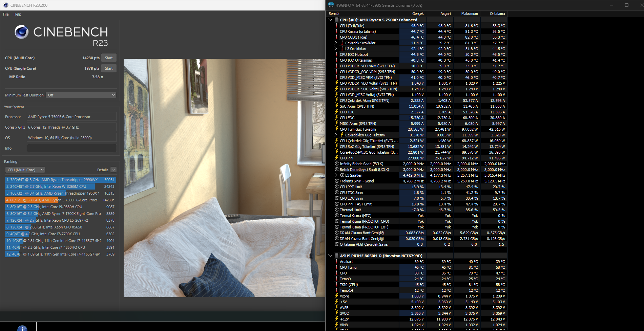The height and width of the screenshot is (331, 644).
Task: Click the DRAM Yazma Bant Genişliği row label
Action: [362, 239]
